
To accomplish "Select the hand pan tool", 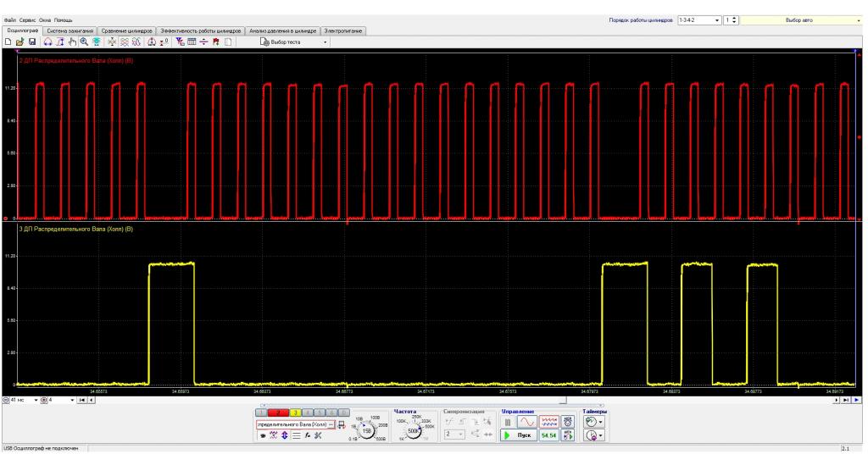I will click(x=72, y=42).
